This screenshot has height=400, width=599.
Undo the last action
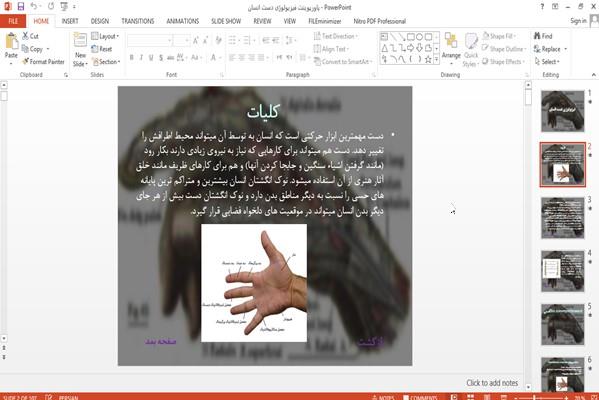[x=34, y=6]
